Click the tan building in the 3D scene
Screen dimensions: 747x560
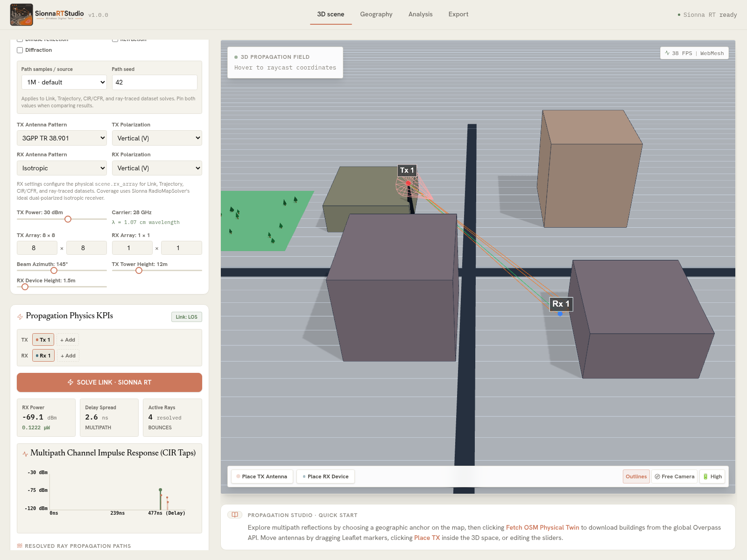pyautogui.click(x=589, y=169)
